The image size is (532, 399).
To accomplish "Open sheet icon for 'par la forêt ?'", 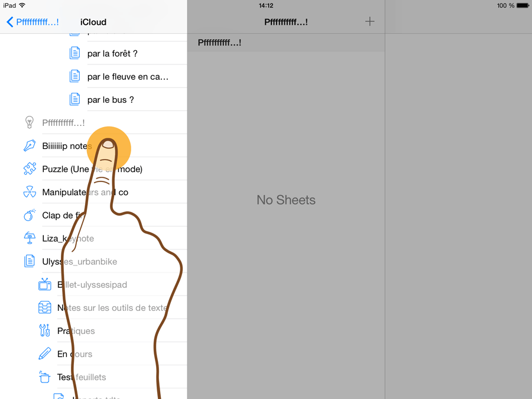I will click(74, 53).
